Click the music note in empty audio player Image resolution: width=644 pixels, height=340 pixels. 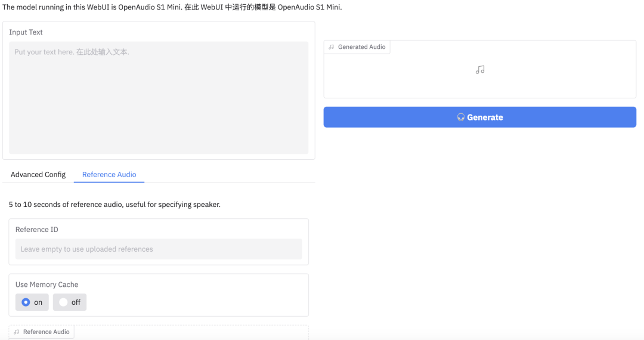[480, 70]
